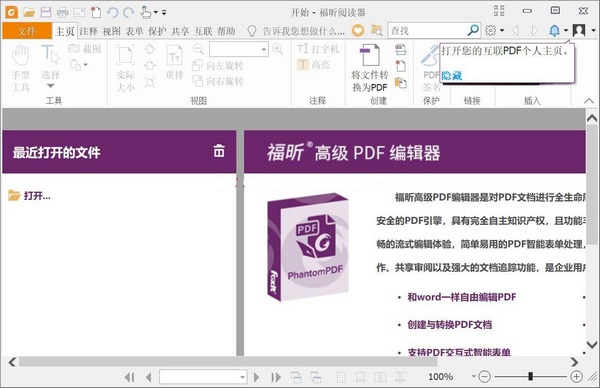Switch to the Comment (注释) tab

click(88, 31)
